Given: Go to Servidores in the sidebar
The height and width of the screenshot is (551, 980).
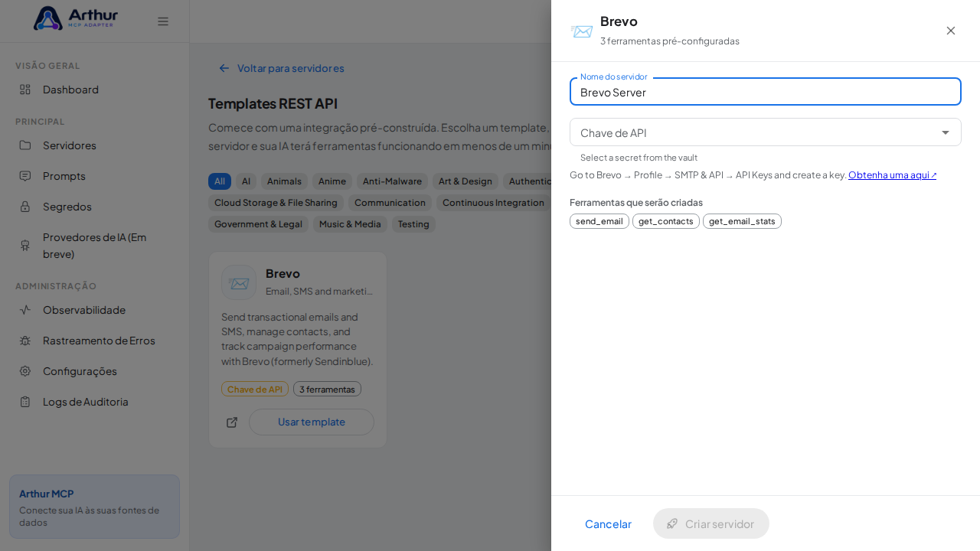Looking at the screenshot, I should [x=94, y=145].
